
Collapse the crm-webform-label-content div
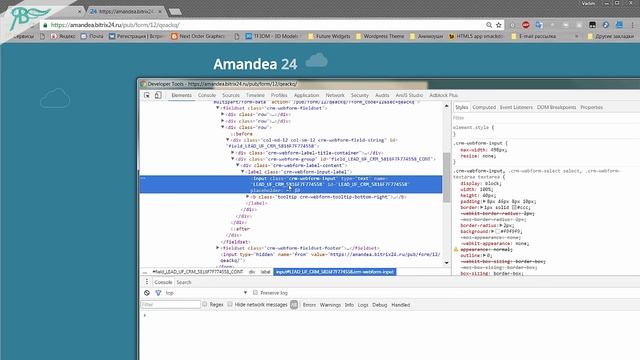pyautogui.click(x=238, y=165)
